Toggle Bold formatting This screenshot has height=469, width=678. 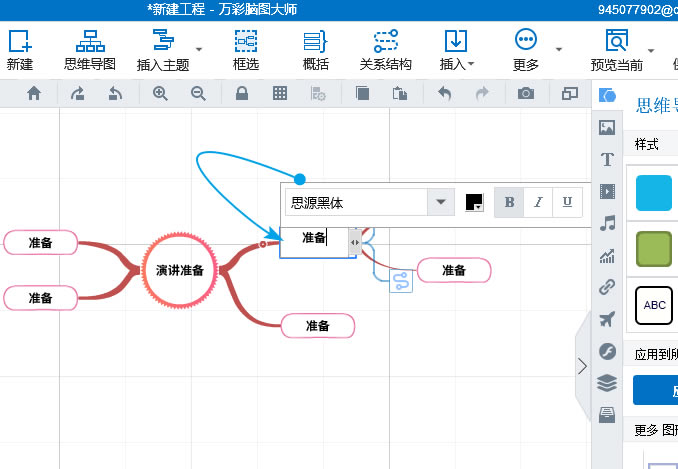(509, 202)
